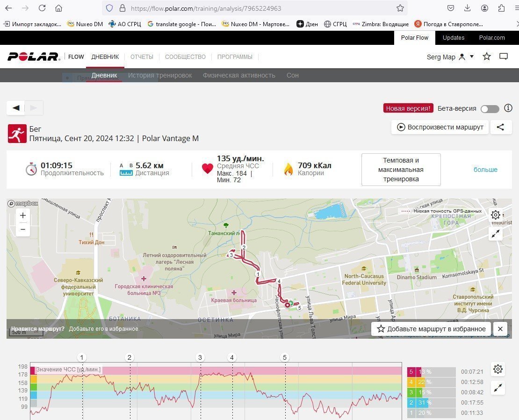This screenshot has height=420, width=519.
Task: Click lap 4 marker on map route
Action: 279,281
